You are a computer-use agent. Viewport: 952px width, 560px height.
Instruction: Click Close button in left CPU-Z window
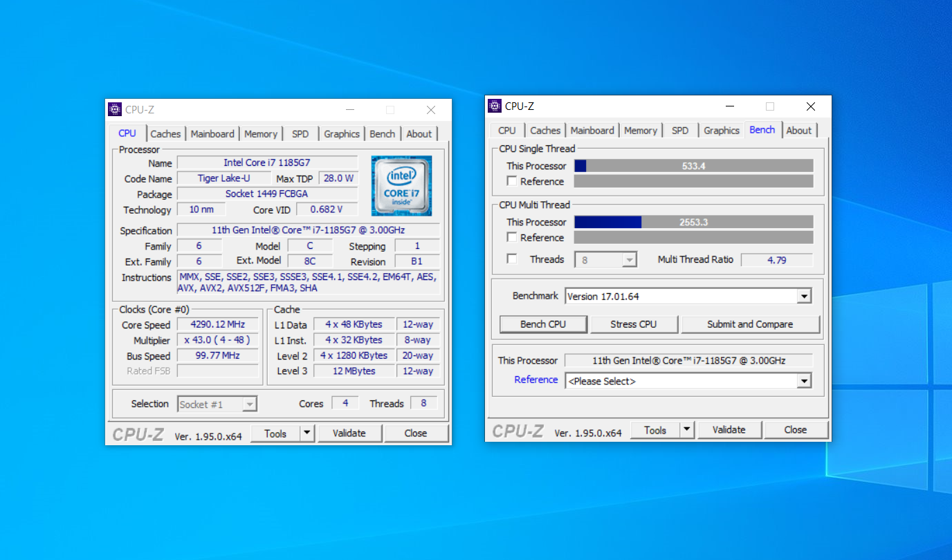coord(416,433)
